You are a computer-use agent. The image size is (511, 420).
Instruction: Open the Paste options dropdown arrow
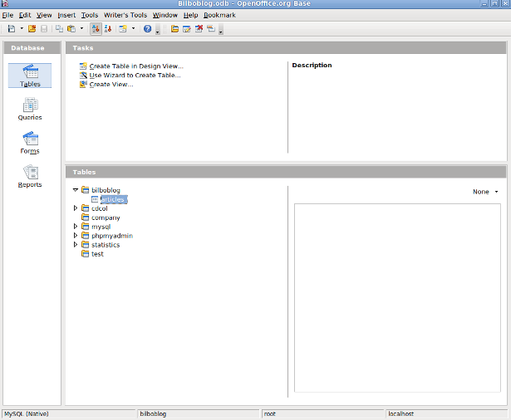tap(81, 29)
